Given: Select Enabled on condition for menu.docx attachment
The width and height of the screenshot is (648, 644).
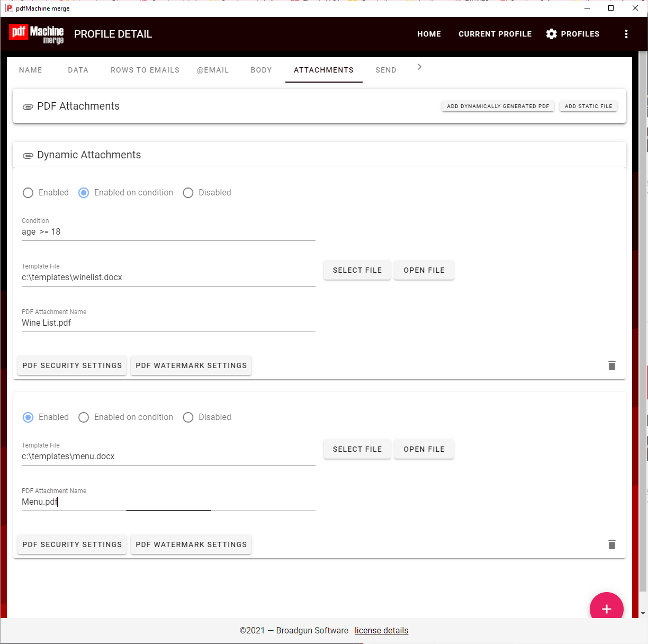Looking at the screenshot, I should pyautogui.click(x=83, y=417).
